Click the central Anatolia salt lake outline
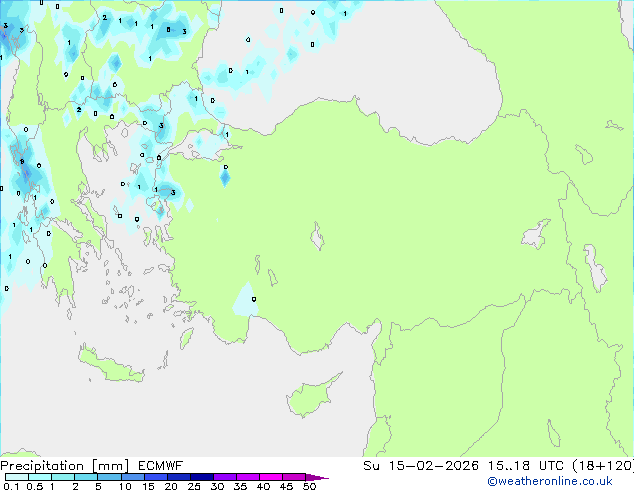Image resolution: width=634 pixels, height=490 pixels. pyautogui.click(x=319, y=239)
